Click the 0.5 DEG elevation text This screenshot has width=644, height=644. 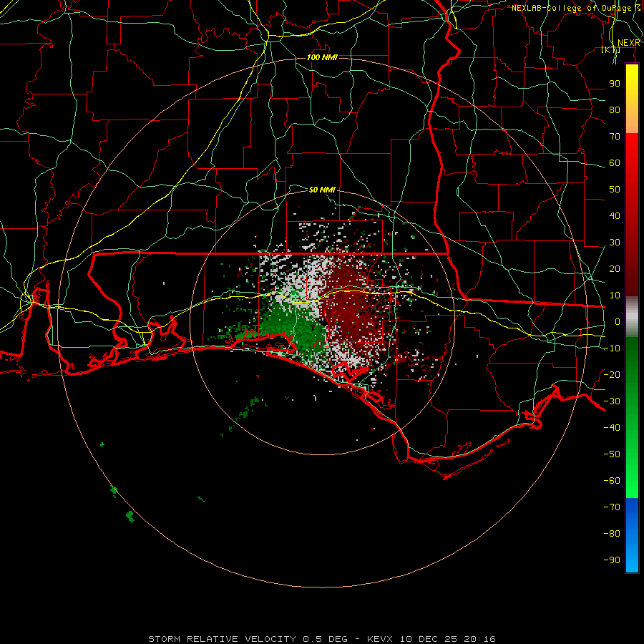[325, 639]
